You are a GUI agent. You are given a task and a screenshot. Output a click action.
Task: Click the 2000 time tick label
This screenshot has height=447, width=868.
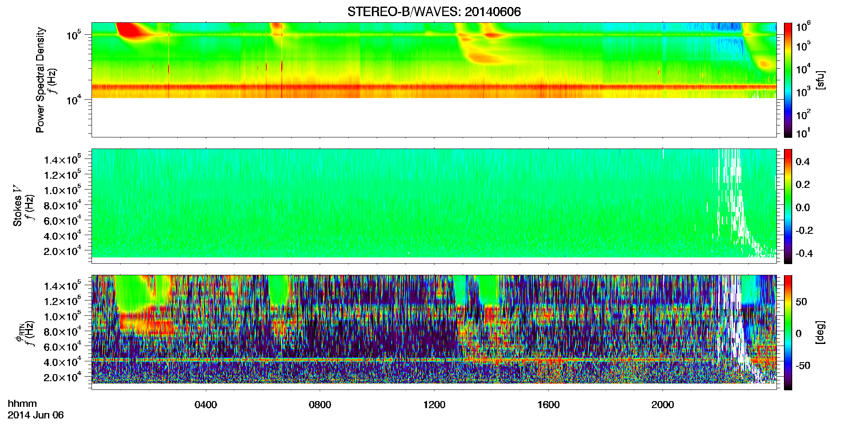tap(663, 405)
